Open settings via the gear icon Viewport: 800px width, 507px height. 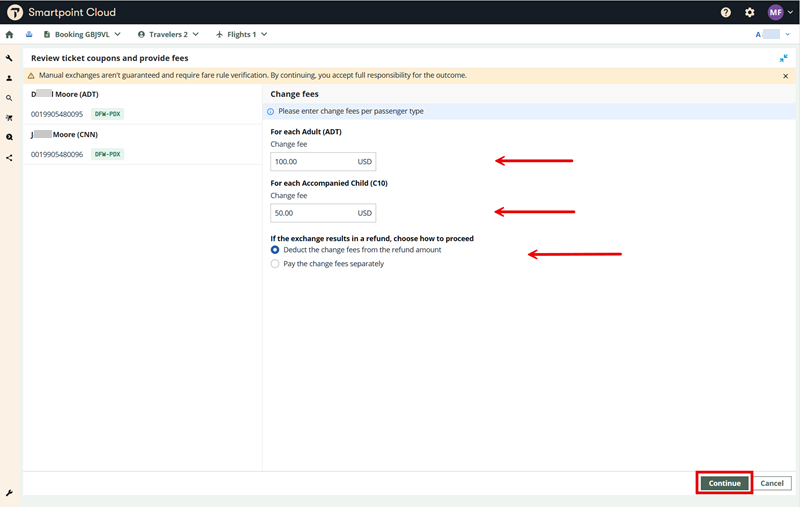pyautogui.click(x=750, y=12)
